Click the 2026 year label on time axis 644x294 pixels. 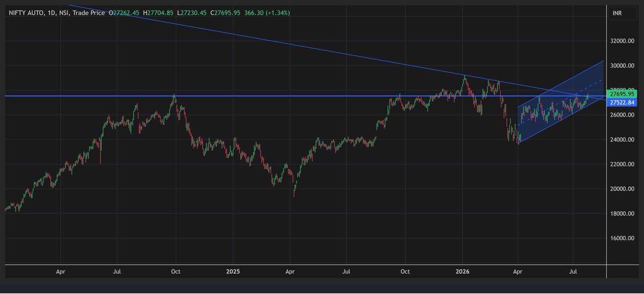pyautogui.click(x=463, y=272)
